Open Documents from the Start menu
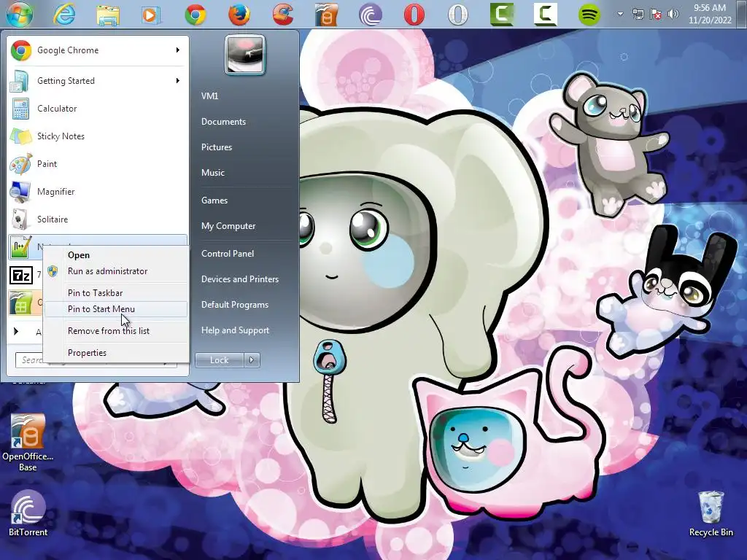 [223, 122]
